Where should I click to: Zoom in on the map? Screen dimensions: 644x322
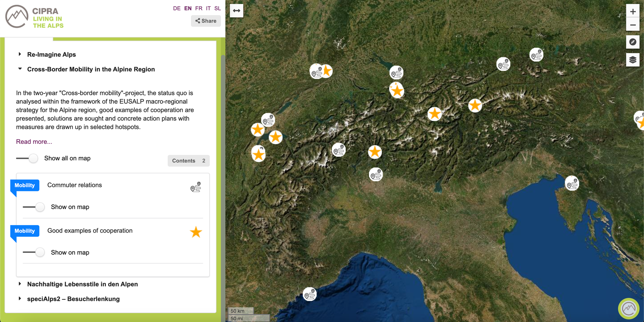pos(632,12)
